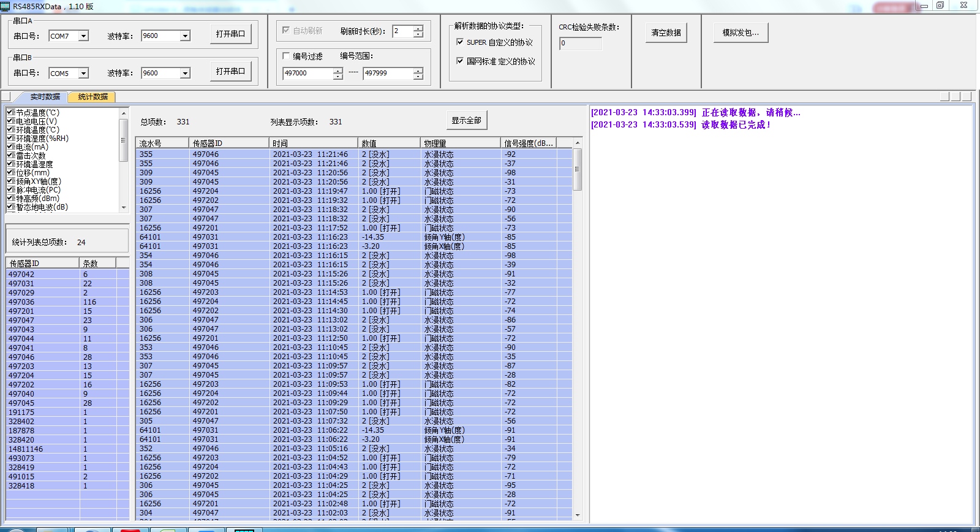Uncheck SUPER 自定义的协议 checkbox
980x532 pixels.
(460, 42)
